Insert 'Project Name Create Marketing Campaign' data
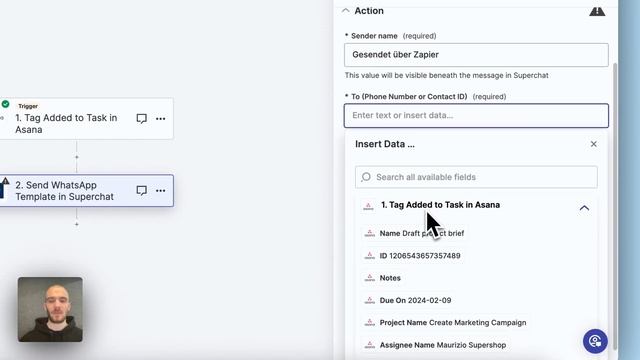 point(445,322)
